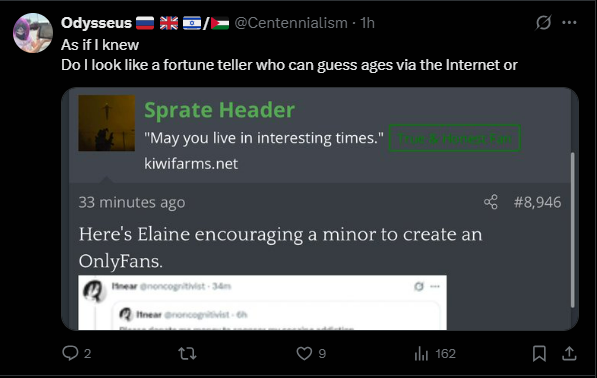597x378 pixels.
Task: Click the 1h timestamp
Action: pos(367,23)
